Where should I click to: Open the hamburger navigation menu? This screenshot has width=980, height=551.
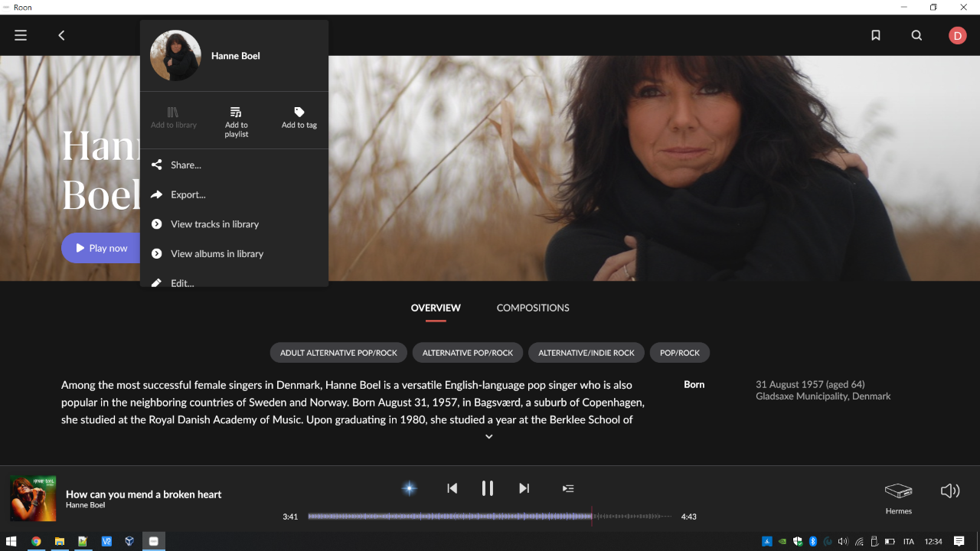[21, 35]
